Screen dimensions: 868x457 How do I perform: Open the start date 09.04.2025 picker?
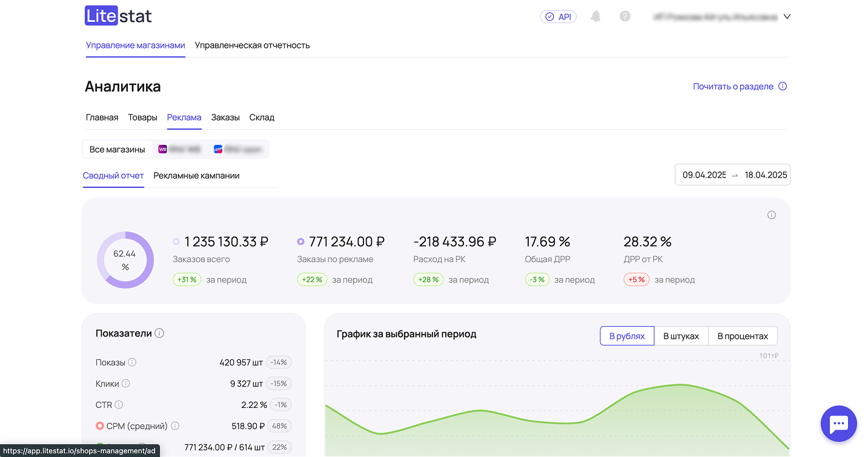(x=704, y=175)
